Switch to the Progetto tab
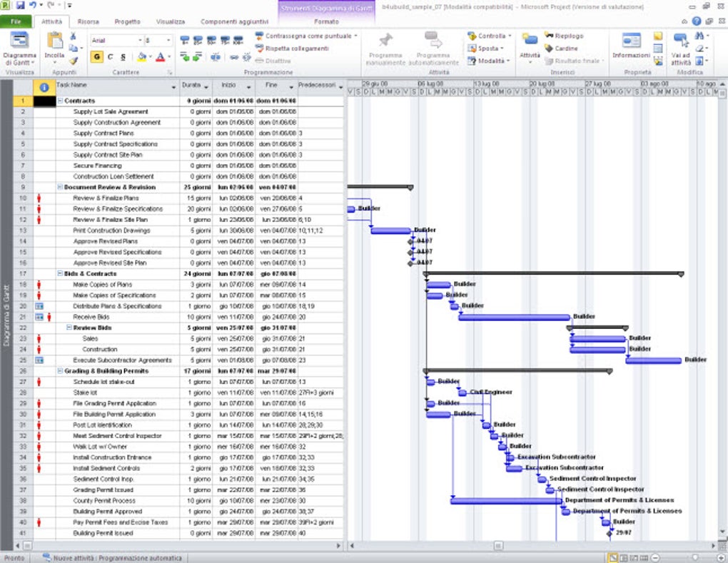The image size is (728, 563). tap(127, 21)
